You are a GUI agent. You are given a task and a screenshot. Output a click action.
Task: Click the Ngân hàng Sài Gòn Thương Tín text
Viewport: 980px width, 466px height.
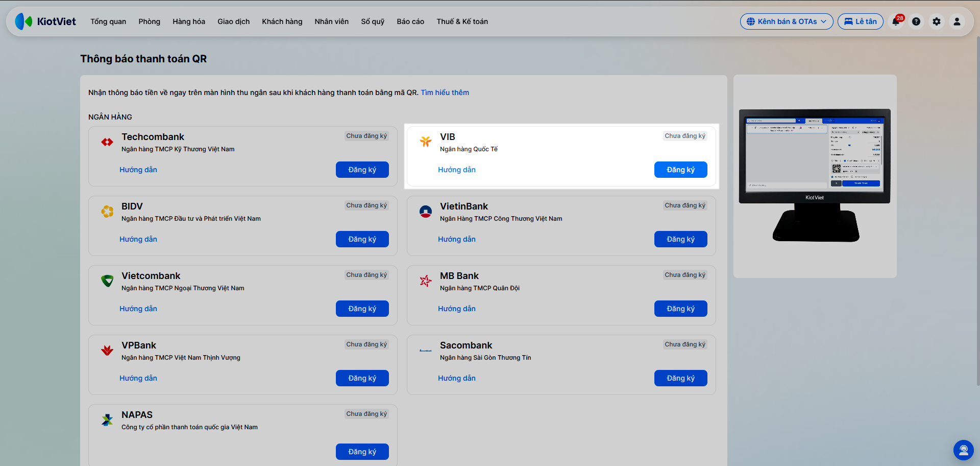coord(485,358)
